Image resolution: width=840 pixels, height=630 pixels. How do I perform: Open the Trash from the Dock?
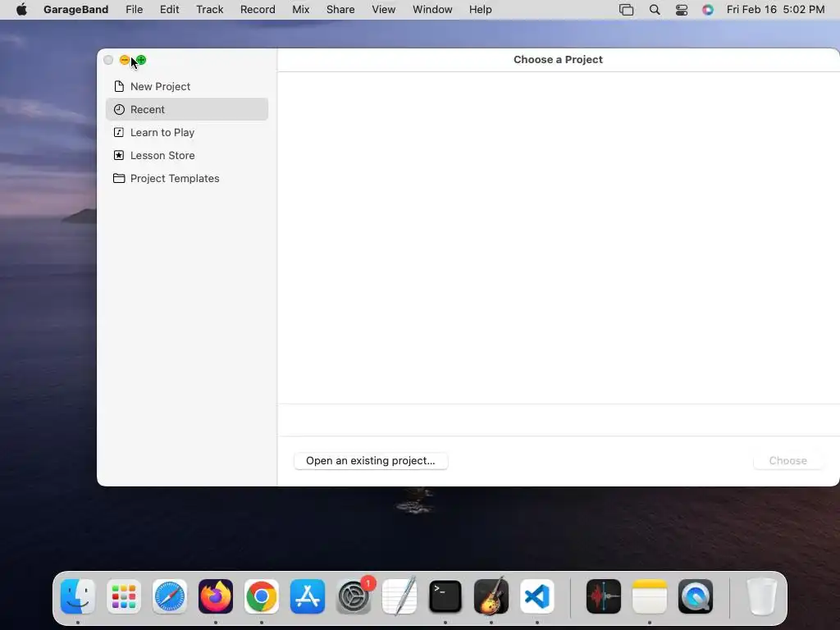(x=761, y=596)
